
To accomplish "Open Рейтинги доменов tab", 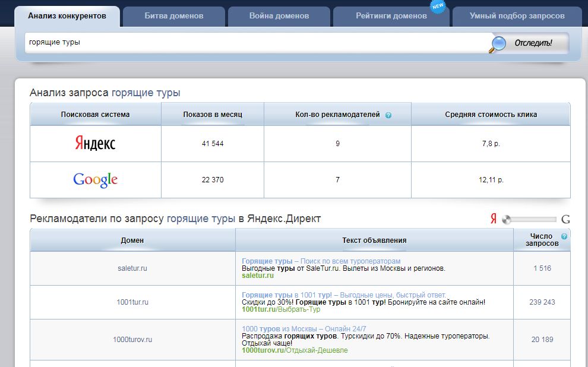I will tap(391, 16).
